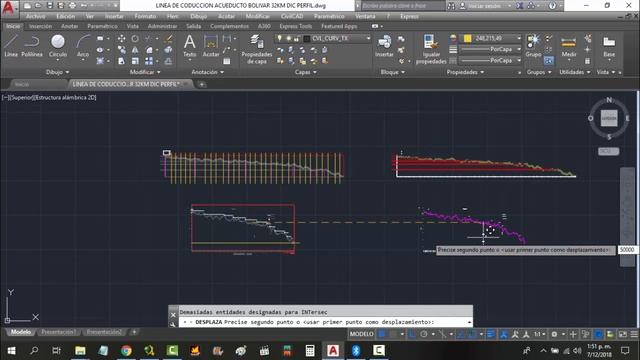
Task: Expand the Capas panel
Action: (x=306, y=72)
